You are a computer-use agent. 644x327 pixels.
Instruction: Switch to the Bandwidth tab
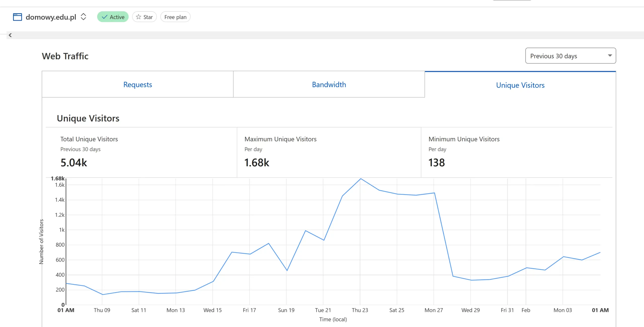[x=329, y=85]
